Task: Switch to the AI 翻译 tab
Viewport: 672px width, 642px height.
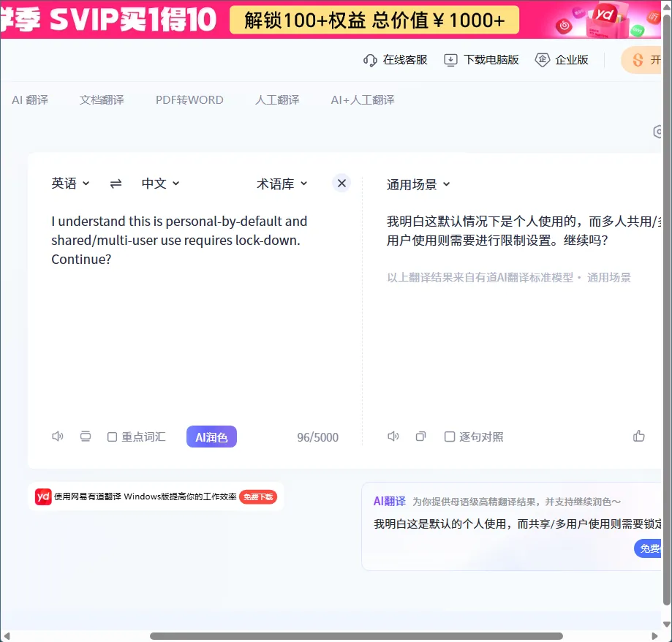Action: pos(30,100)
